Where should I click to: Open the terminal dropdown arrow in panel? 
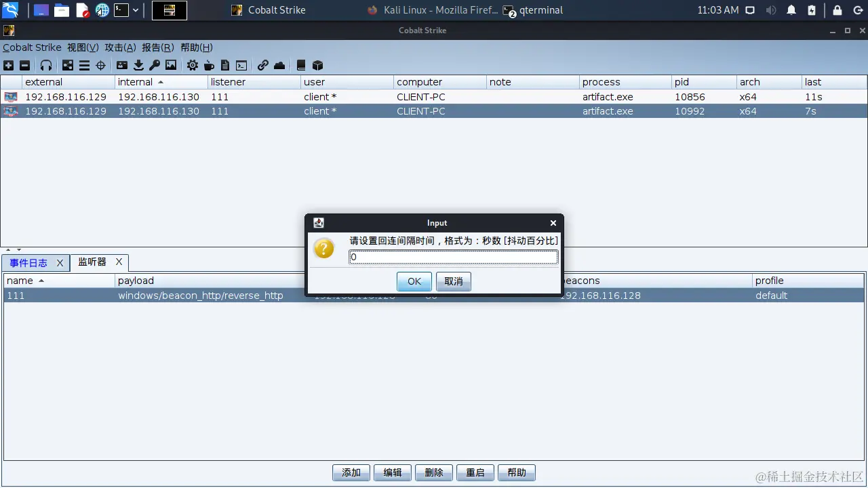[x=136, y=10]
